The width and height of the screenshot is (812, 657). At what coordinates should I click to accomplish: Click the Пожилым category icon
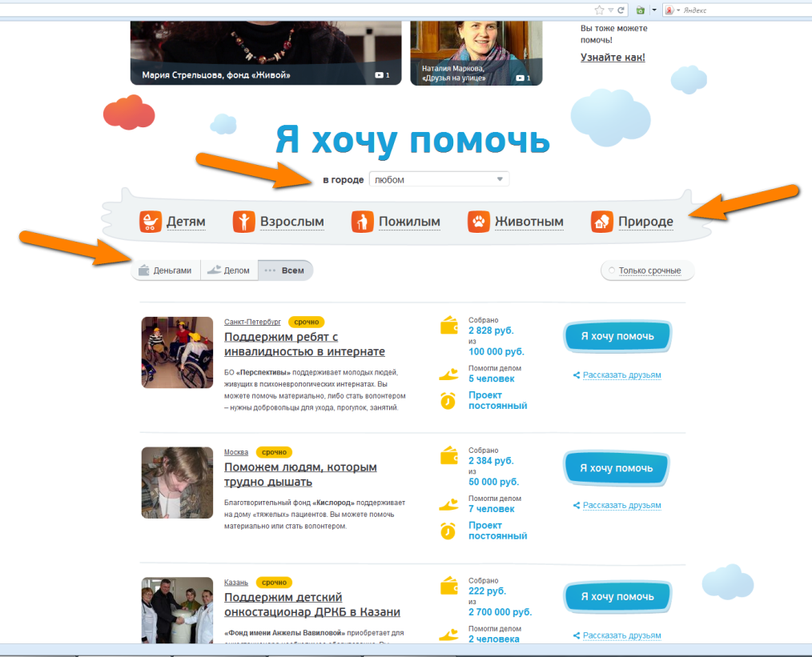click(x=362, y=221)
